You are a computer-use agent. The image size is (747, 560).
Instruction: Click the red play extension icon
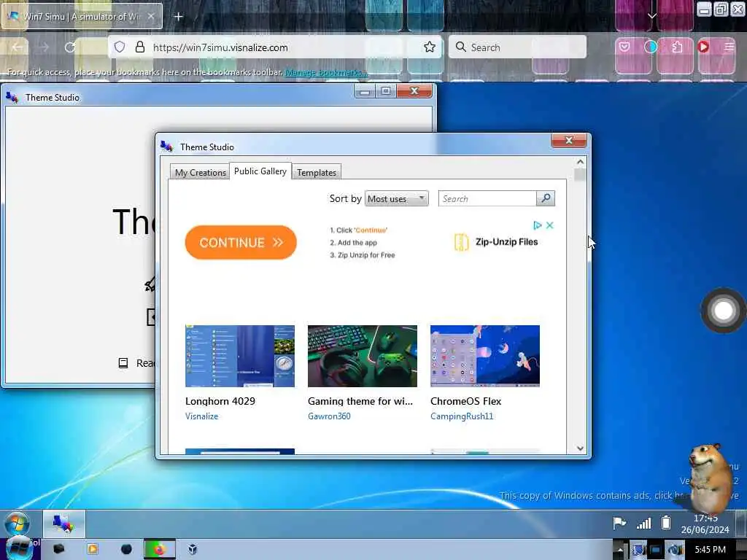703,47
